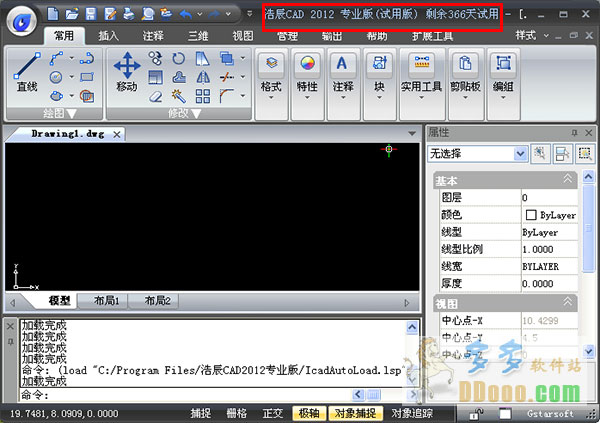Select the array grid tool
600x423 pixels.
(203, 96)
